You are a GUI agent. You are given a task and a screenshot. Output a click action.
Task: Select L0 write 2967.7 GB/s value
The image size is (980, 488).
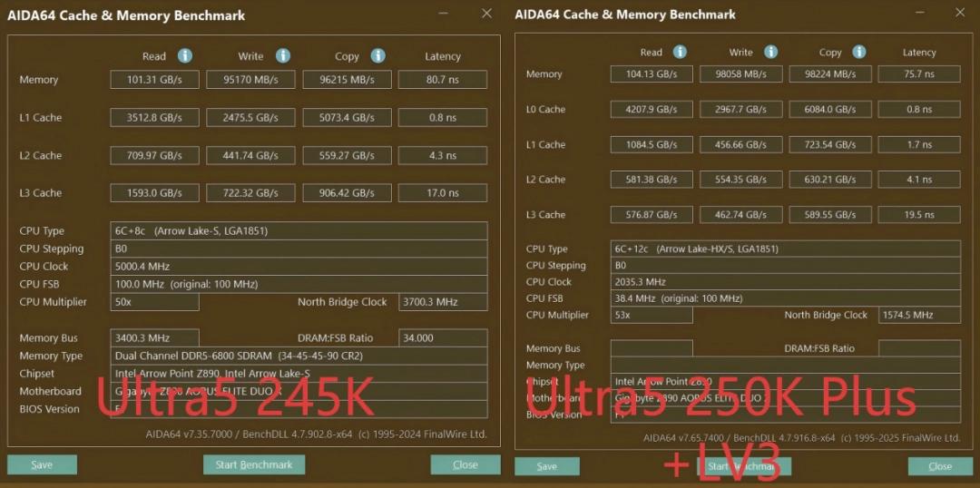(740, 110)
